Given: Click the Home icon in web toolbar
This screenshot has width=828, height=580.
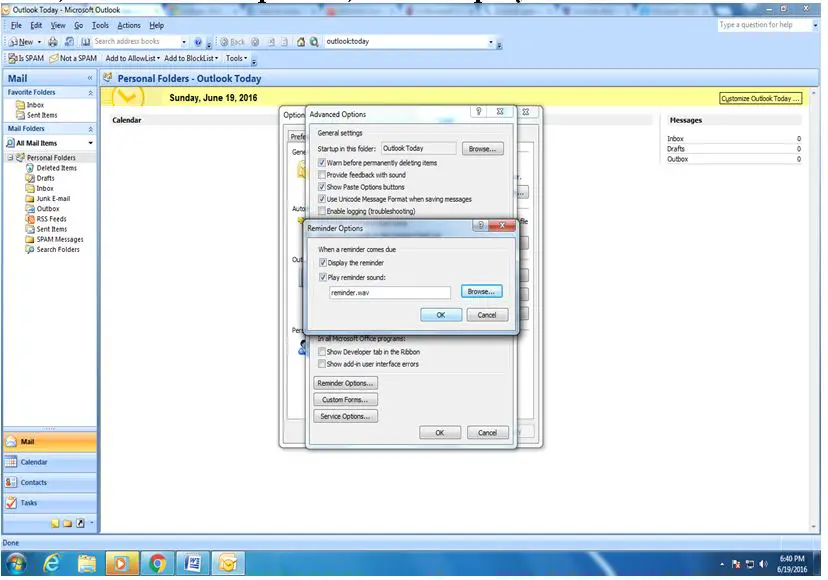Looking at the screenshot, I should (x=301, y=42).
